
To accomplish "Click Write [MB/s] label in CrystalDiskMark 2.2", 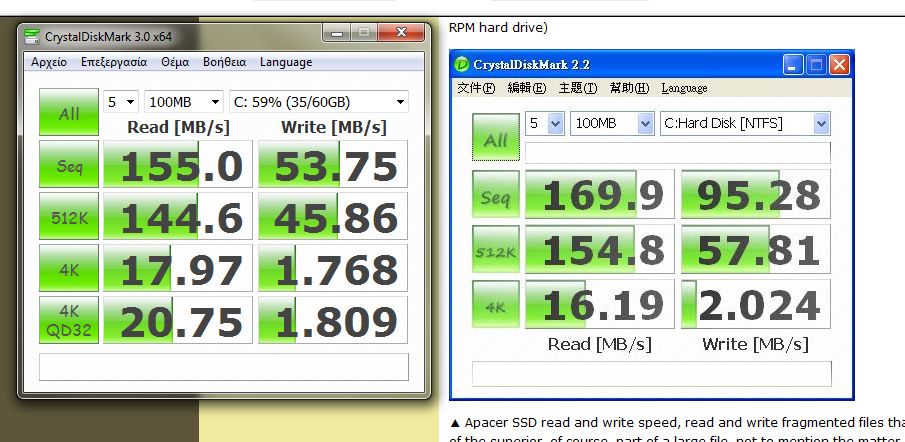I will click(x=756, y=344).
